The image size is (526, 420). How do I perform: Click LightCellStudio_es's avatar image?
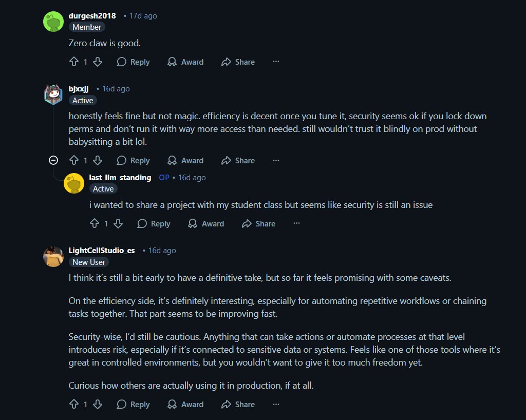point(53,256)
